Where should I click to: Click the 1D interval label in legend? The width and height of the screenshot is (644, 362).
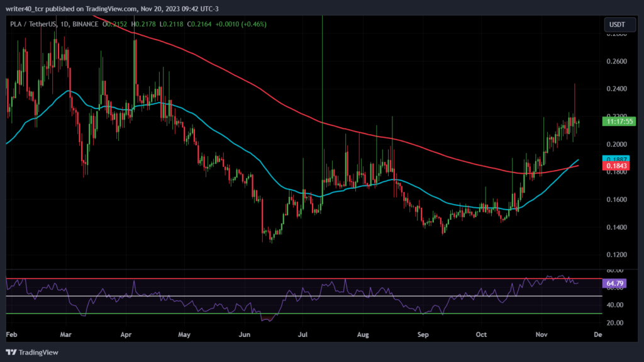coord(64,25)
